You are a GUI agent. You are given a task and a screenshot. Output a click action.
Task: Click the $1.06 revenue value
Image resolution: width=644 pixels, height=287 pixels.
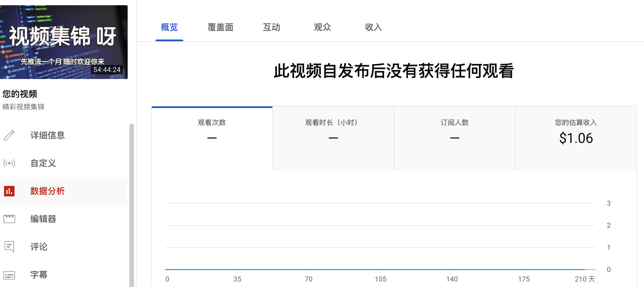click(x=576, y=138)
